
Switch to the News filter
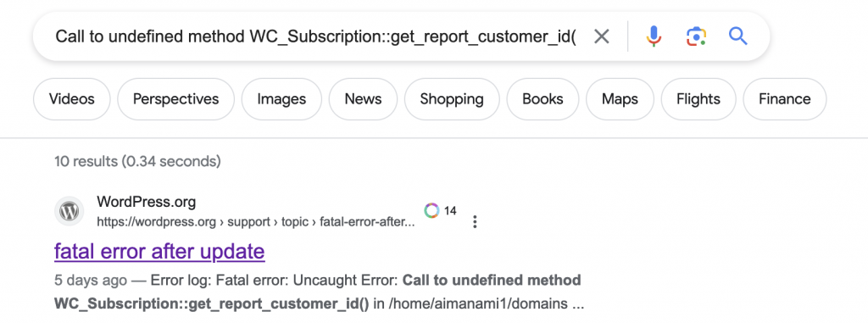[x=363, y=99]
